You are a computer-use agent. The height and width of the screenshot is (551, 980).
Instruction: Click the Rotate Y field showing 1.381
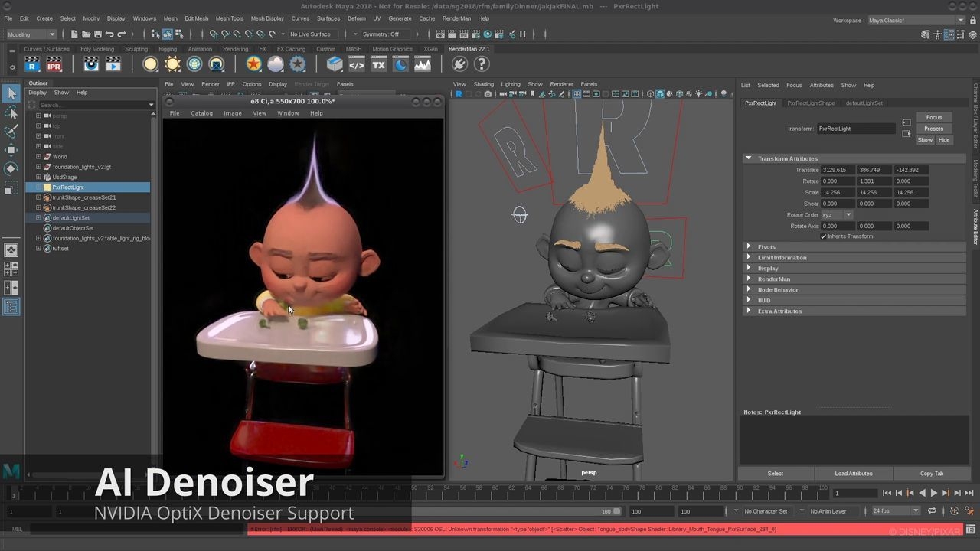(874, 181)
